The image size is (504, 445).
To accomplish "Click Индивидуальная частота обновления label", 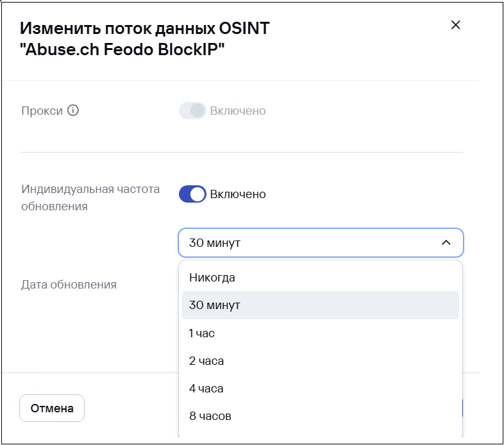I will pyautogui.click(x=90, y=197).
